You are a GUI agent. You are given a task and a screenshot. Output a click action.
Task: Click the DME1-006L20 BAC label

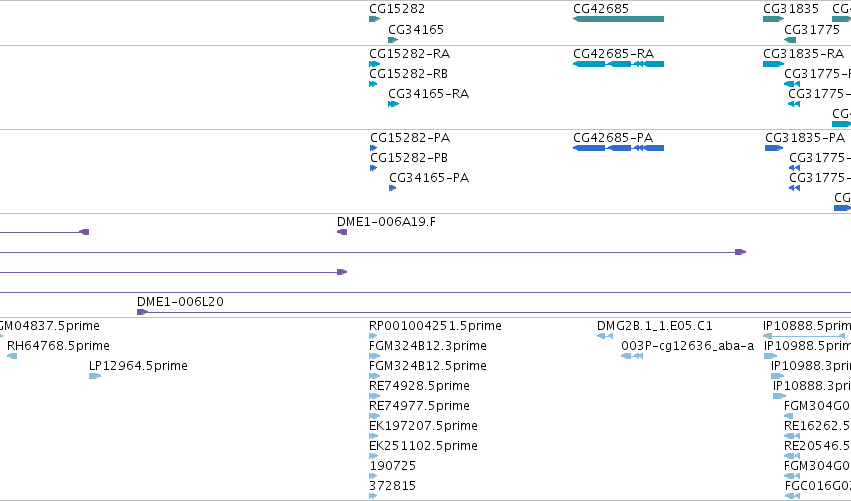click(x=180, y=302)
